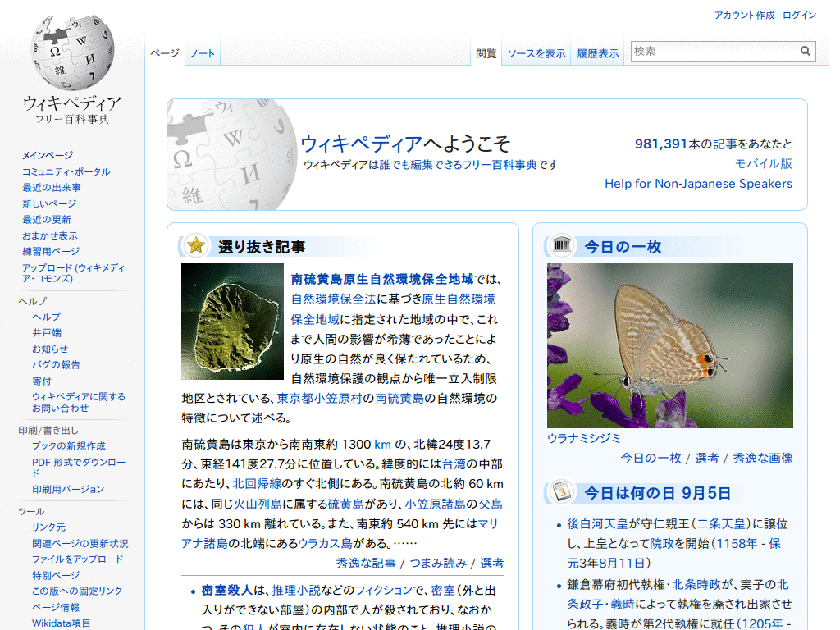Click the 981,391 article count link
This screenshot has height=630, width=840.
(661, 144)
